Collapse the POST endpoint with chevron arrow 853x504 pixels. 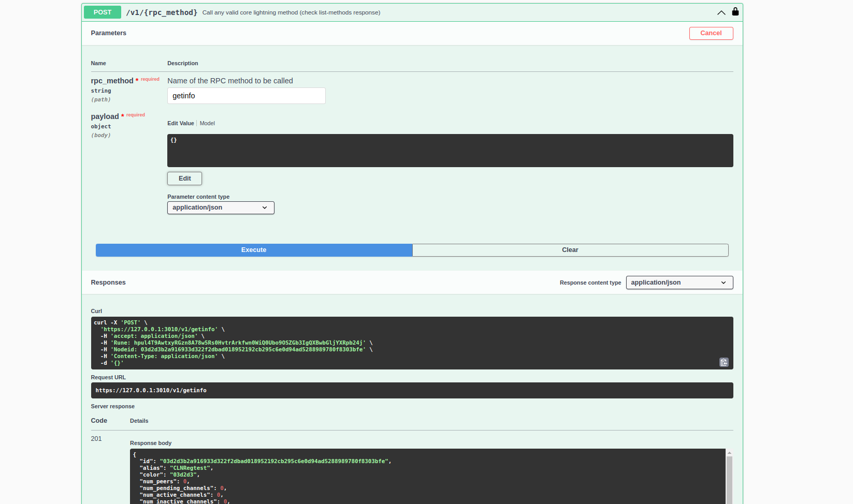click(721, 12)
